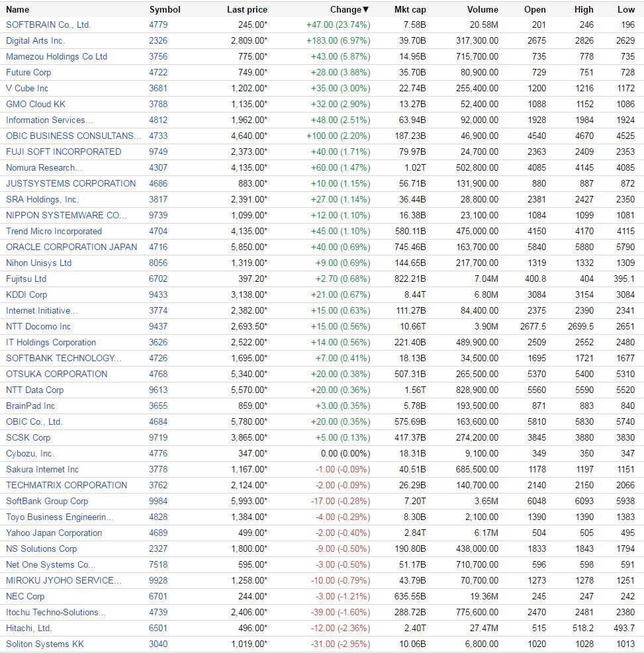
Task: Select last price 5,993.00 cell
Action: [x=249, y=501]
